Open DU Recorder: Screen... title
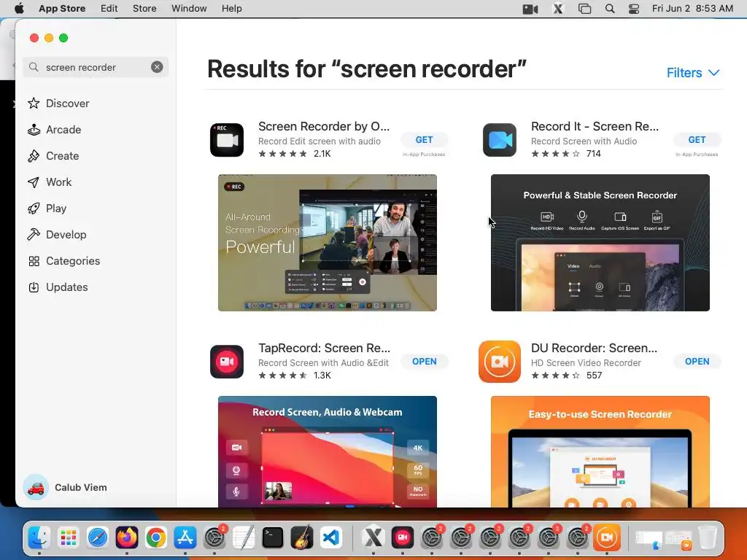This screenshot has height=560, width=747. tap(594, 348)
